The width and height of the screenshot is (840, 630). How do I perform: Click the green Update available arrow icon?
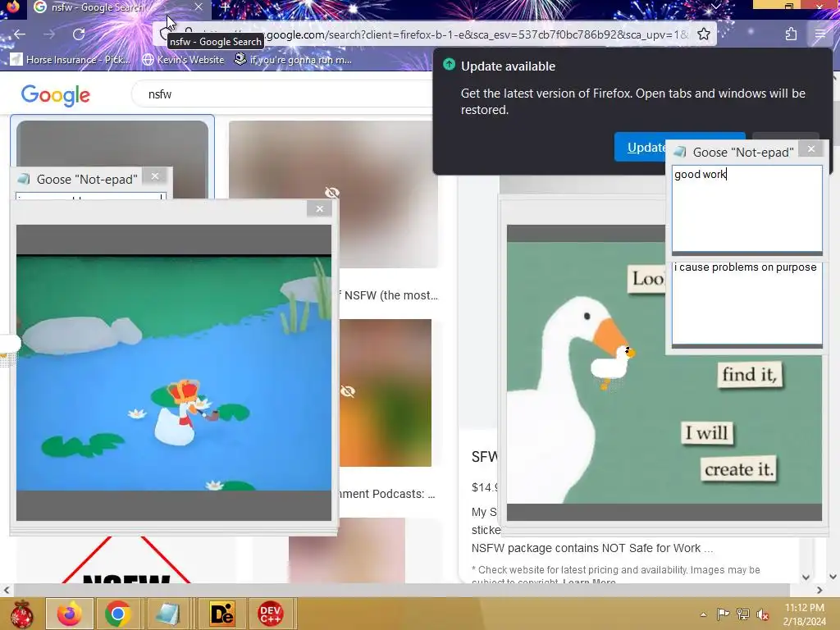point(449,65)
